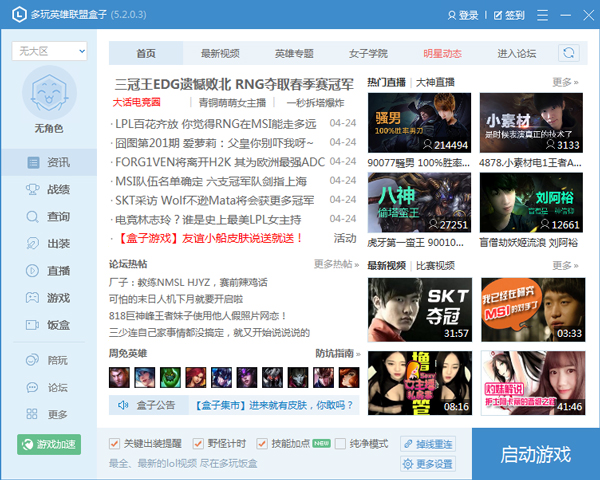The width and height of the screenshot is (600, 480).
Task: Open the 游戏 gamepad sidebar section
Action: coord(49,298)
